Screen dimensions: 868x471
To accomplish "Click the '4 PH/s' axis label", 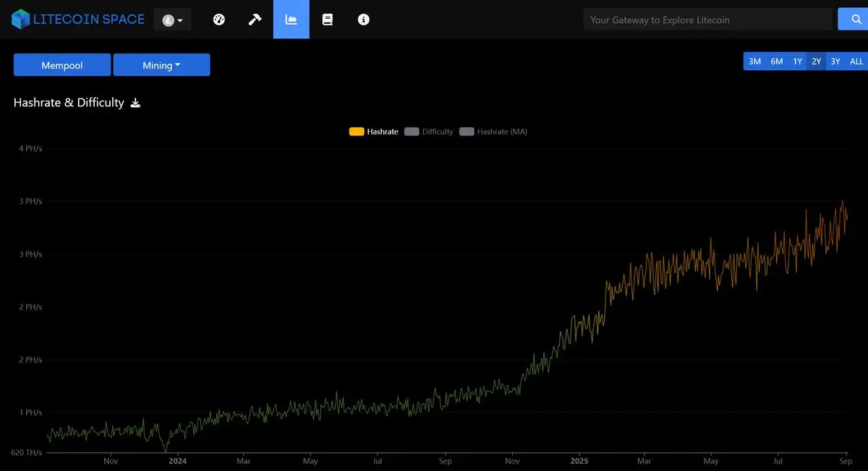I will point(30,148).
